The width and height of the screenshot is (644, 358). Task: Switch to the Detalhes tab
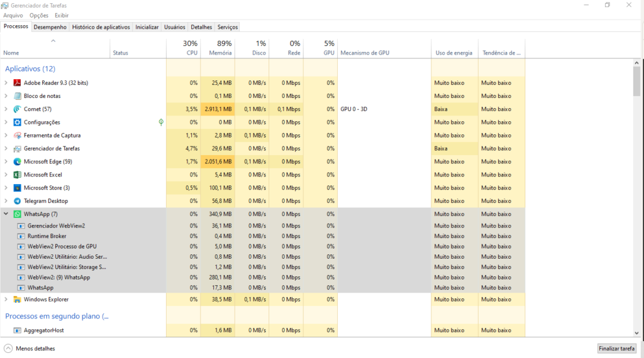201,27
